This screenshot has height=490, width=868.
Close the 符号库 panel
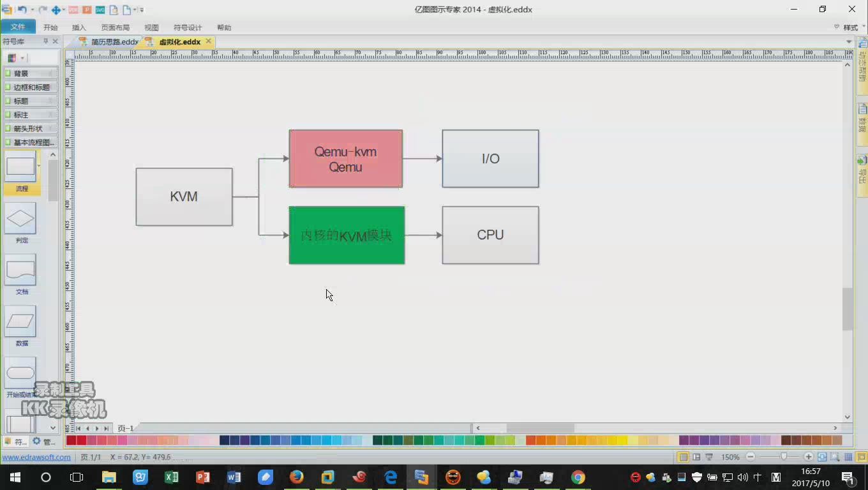click(x=55, y=41)
